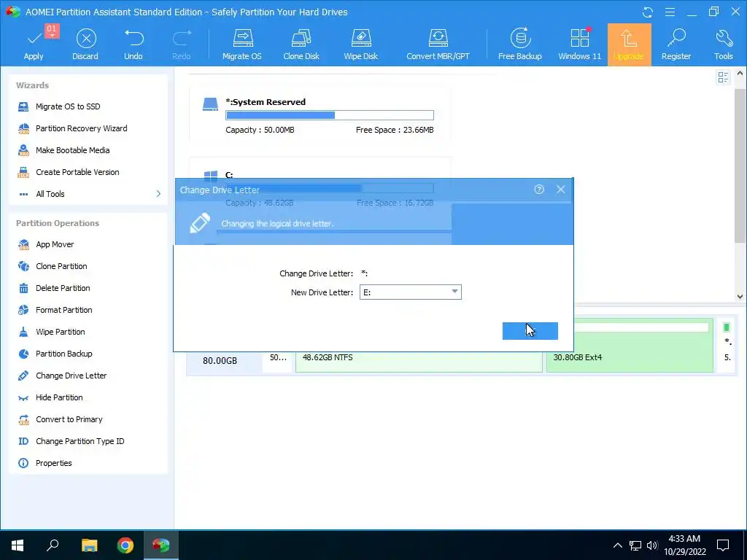
Task: Click the refresh icon in title bar
Action: coord(648,12)
